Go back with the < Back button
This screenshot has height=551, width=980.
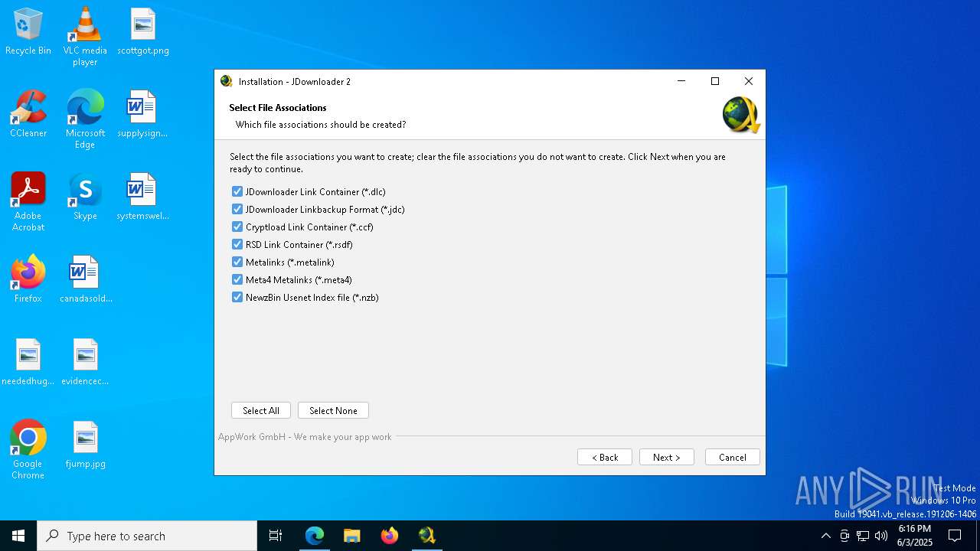point(605,457)
